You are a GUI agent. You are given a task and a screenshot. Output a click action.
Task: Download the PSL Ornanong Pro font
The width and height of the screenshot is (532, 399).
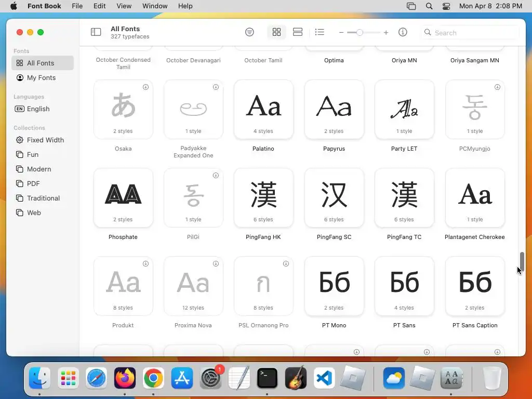pos(286,263)
